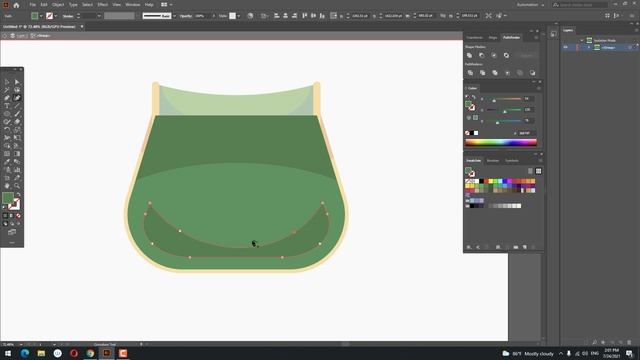Select the Selection tool in the toolbox

coord(7,82)
